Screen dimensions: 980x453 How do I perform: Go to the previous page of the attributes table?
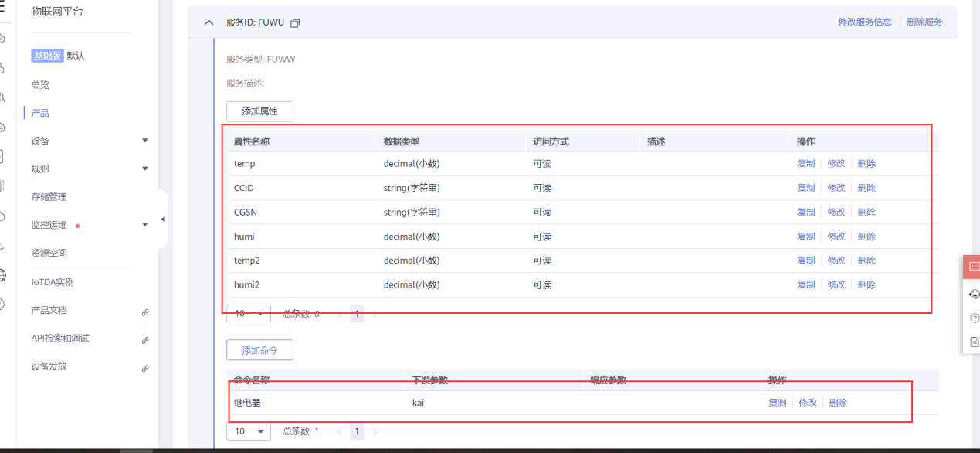point(340,314)
